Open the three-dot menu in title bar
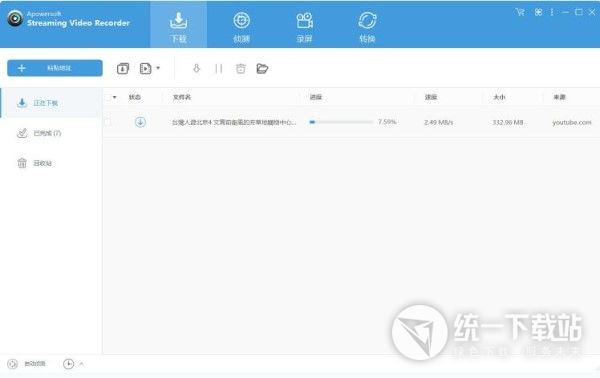 (x=552, y=12)
